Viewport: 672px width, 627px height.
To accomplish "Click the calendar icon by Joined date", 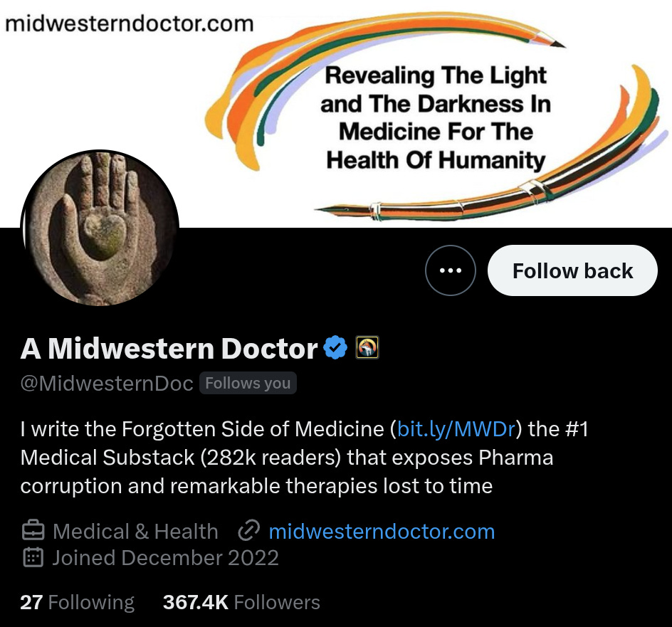I will point(33,557).
